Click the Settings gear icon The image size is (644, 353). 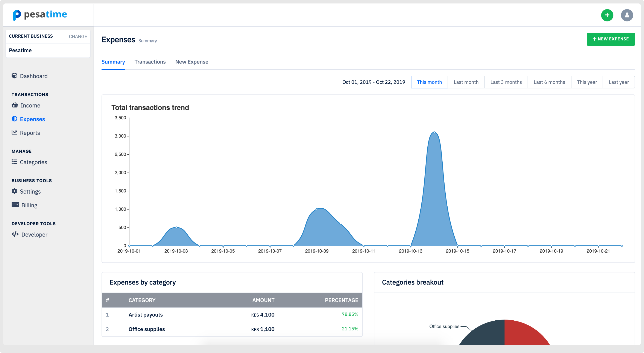tap(15, 191)
